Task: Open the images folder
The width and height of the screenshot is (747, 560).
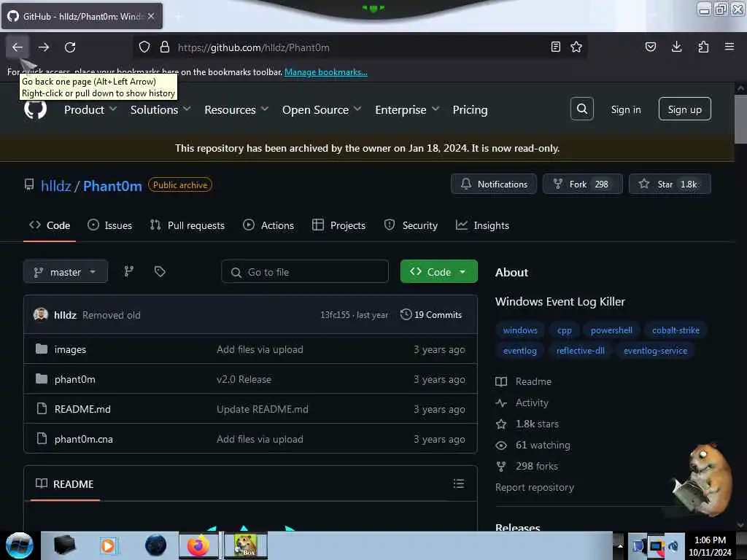Action: 70,349
